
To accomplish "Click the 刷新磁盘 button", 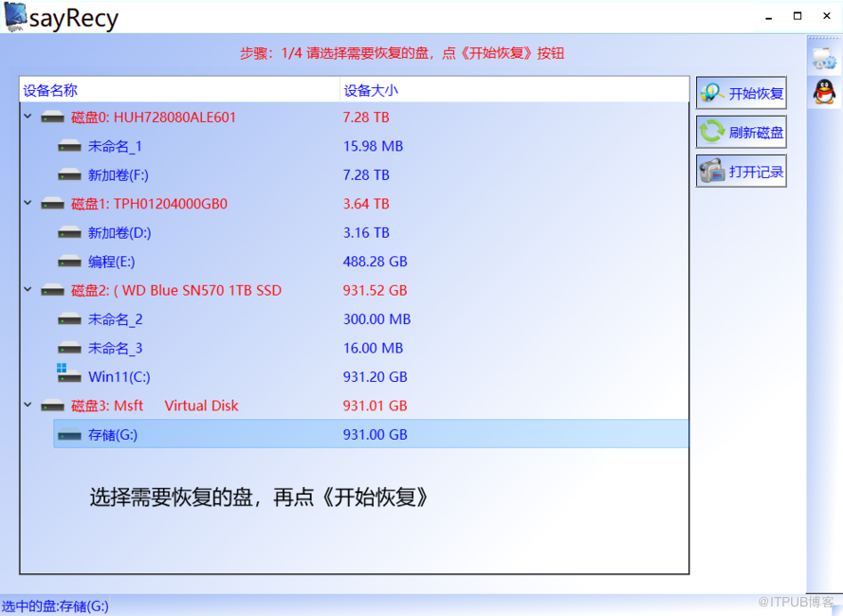I will 741,133.
